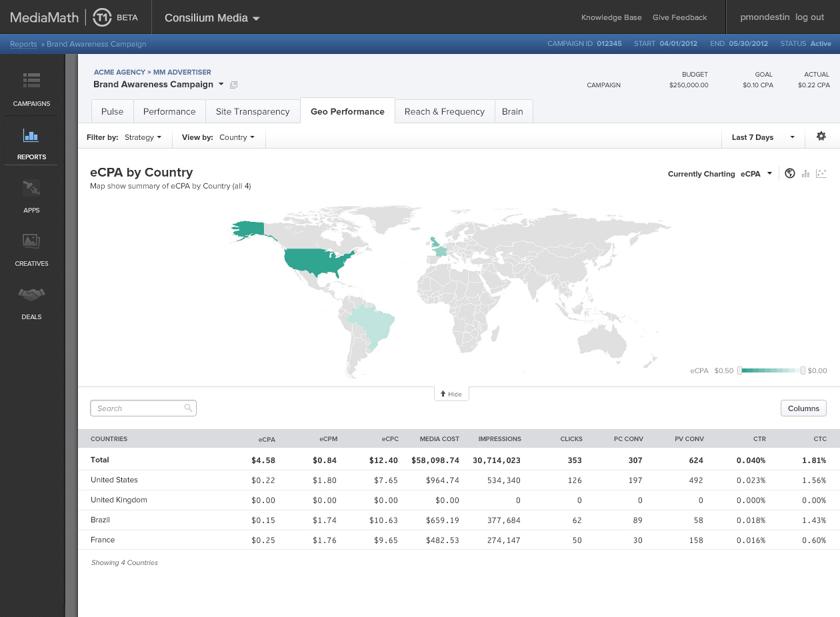Open the Reach & Frequency tab
Screen dimensions: 840x617
(x=444, y=111)
